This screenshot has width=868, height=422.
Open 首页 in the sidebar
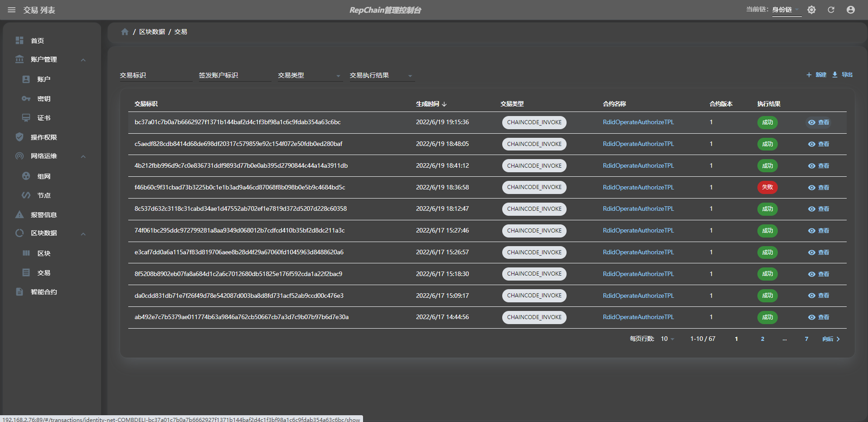click(x=37, y=41)
